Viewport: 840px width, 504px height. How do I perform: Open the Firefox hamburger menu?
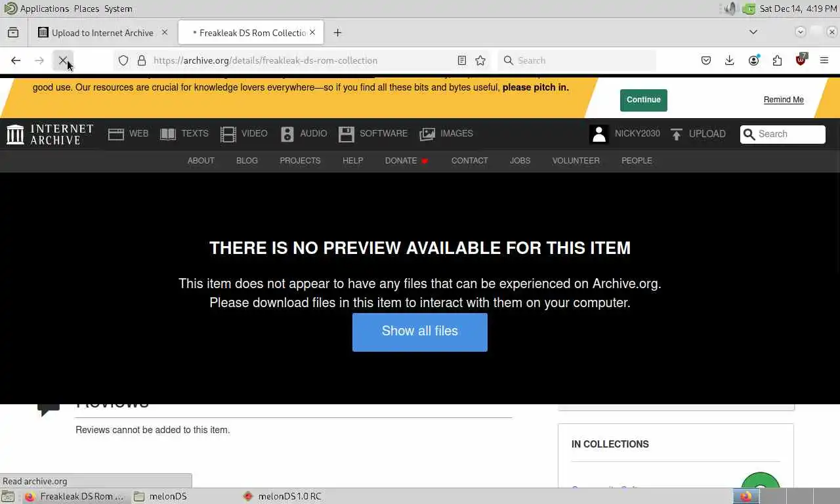(x=824, y=60)
